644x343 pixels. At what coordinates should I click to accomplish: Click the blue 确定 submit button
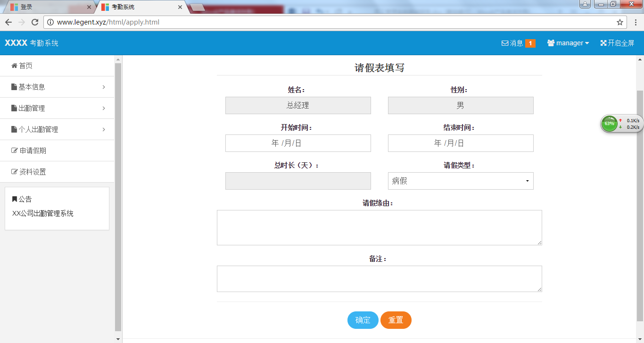click(363, 320)
